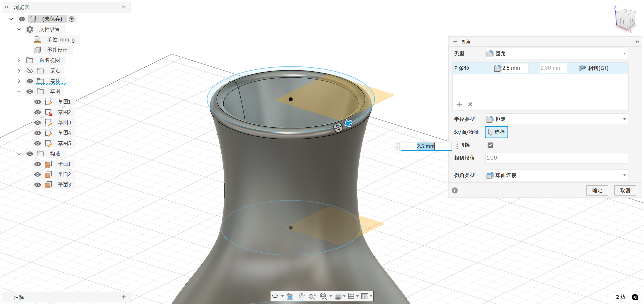Open the 类型 fillet type dropdown

(x=556, y=54)
